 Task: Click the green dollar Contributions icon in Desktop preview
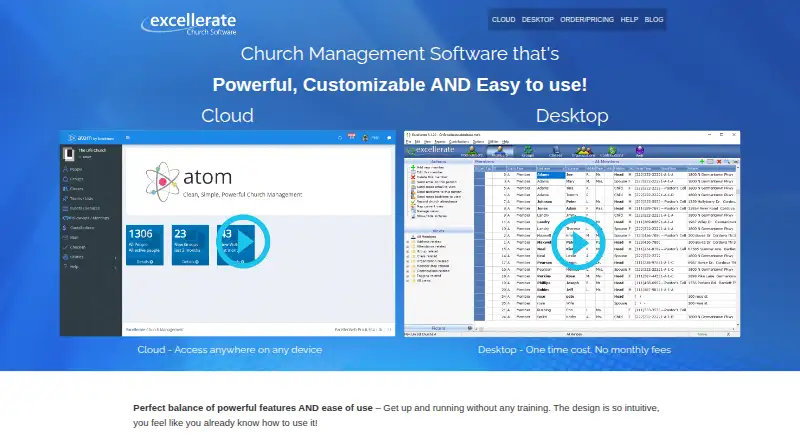612,151
